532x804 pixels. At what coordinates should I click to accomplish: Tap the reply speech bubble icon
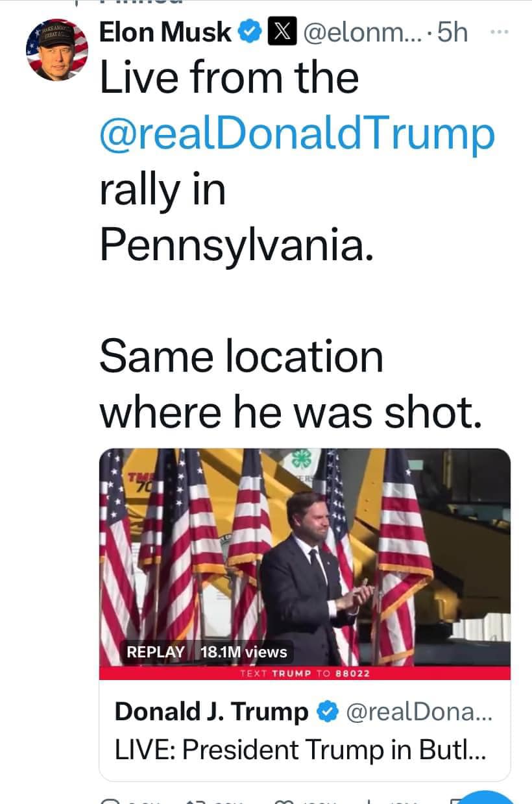click(110, 801)
